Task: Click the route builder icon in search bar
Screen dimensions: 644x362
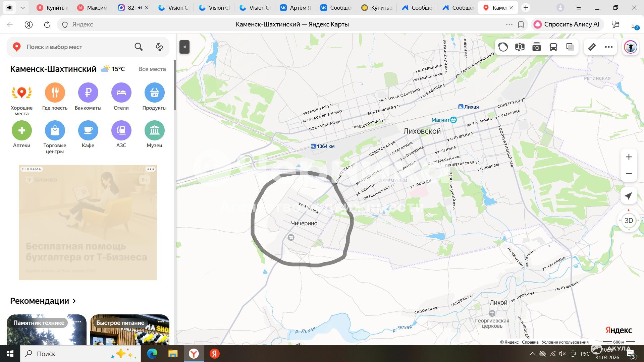Action: pos(159,47)
